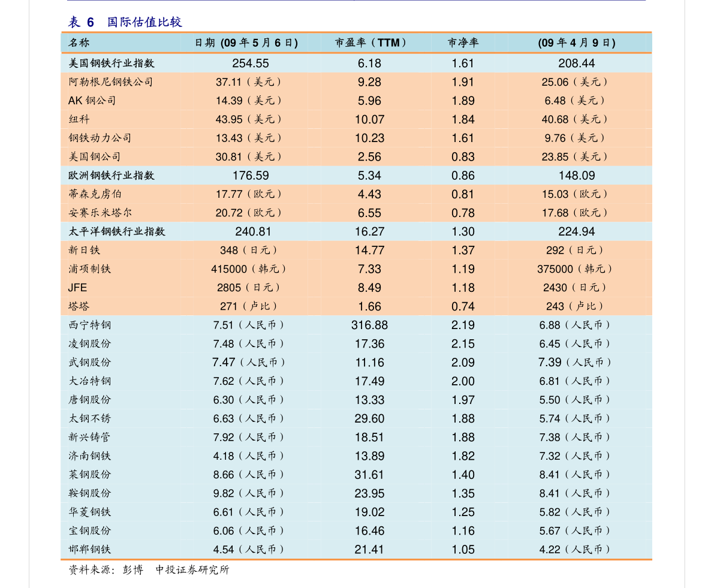Image resolution: width=714 pixels, height=588 pixels.
Task: Click the row name 鞍钢股份
Action: [x=90, y=493]
